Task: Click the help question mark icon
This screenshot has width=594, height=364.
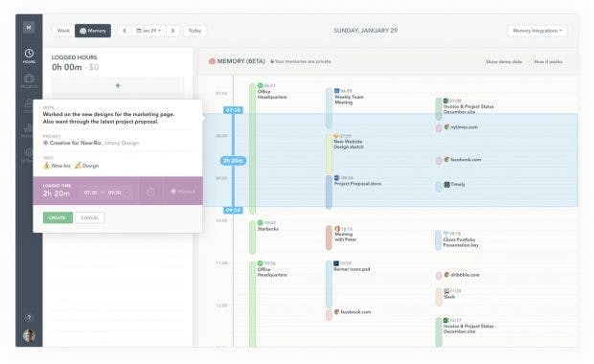Action: 29,317
